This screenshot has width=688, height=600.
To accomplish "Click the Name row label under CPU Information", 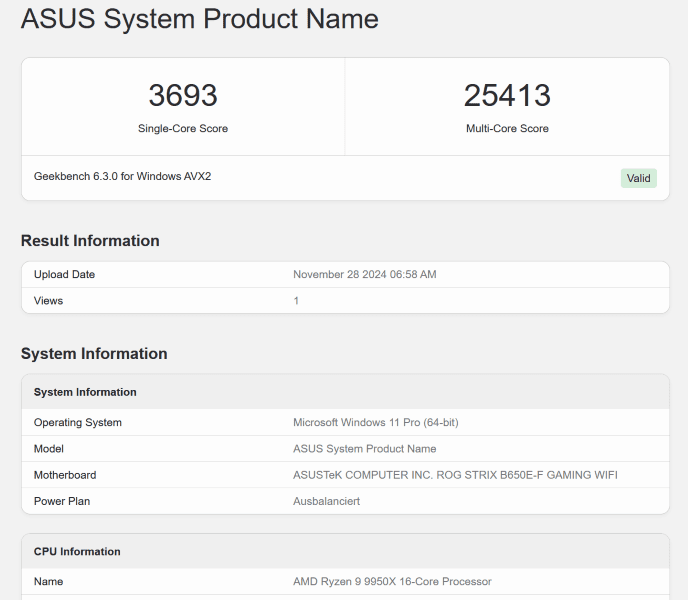I will point(48,582).
